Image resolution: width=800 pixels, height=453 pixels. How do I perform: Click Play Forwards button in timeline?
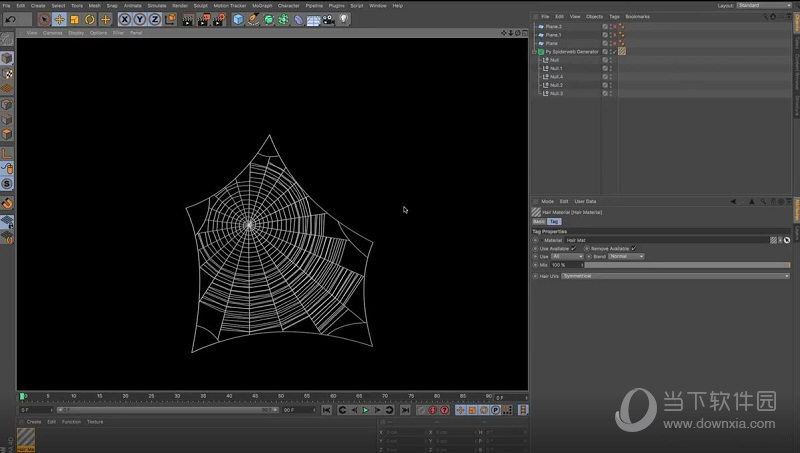366,410
